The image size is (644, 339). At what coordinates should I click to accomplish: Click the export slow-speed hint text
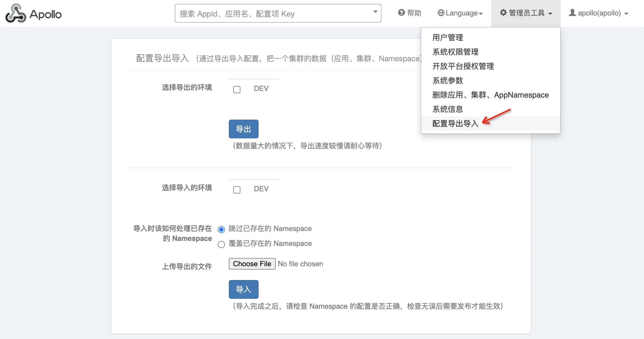[307, 146]
